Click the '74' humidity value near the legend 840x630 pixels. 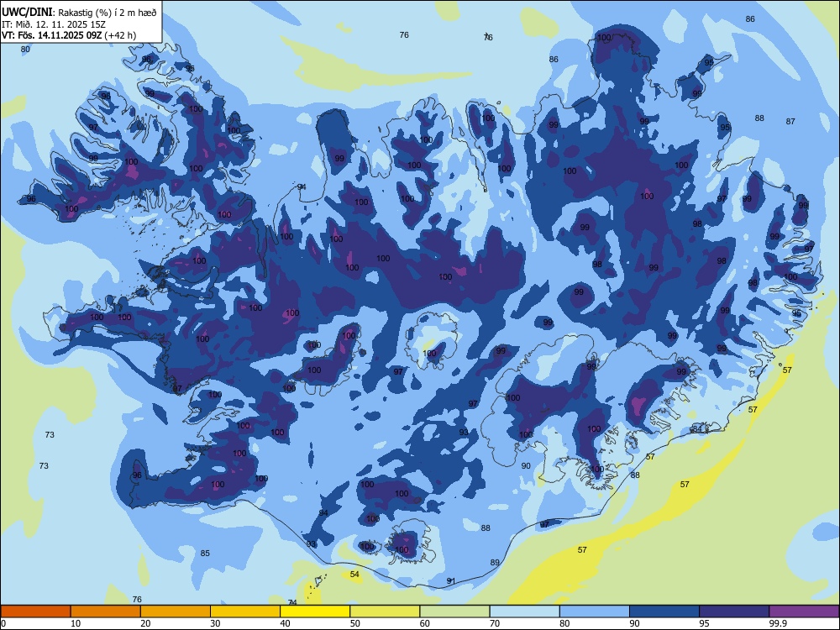292,602
